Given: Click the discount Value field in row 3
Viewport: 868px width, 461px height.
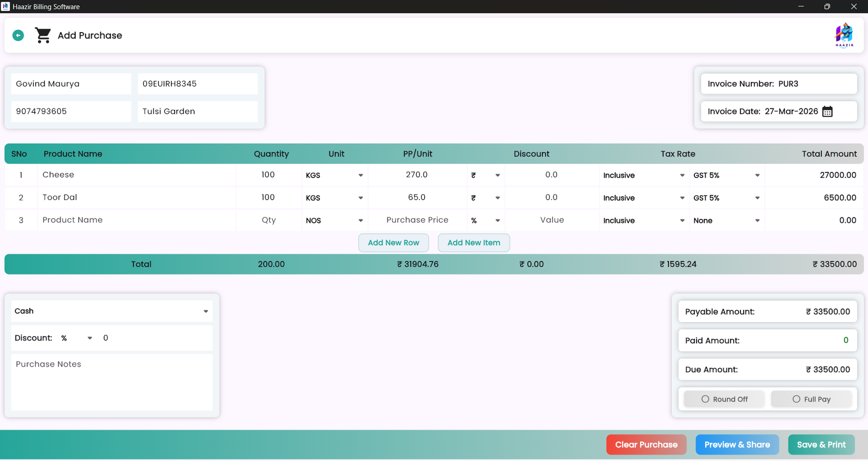Looking at the screenshot, I should [x=552, y=220].
